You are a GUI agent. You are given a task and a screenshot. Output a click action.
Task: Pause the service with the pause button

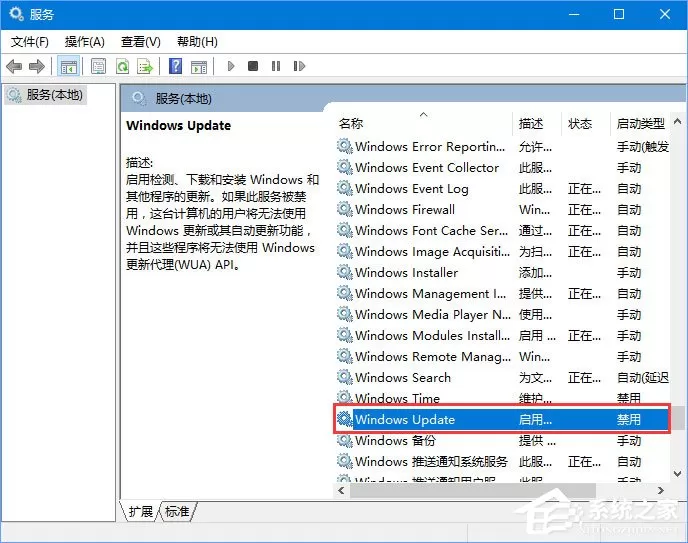[x=276, y=66]
